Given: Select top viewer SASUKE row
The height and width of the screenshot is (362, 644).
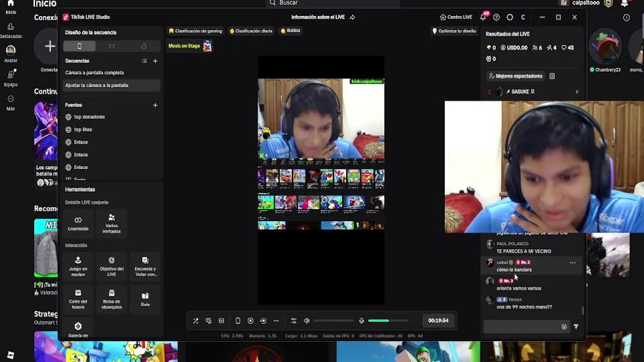Looking at the screenshot, I should pyautogui.click(x=533, y=92).
